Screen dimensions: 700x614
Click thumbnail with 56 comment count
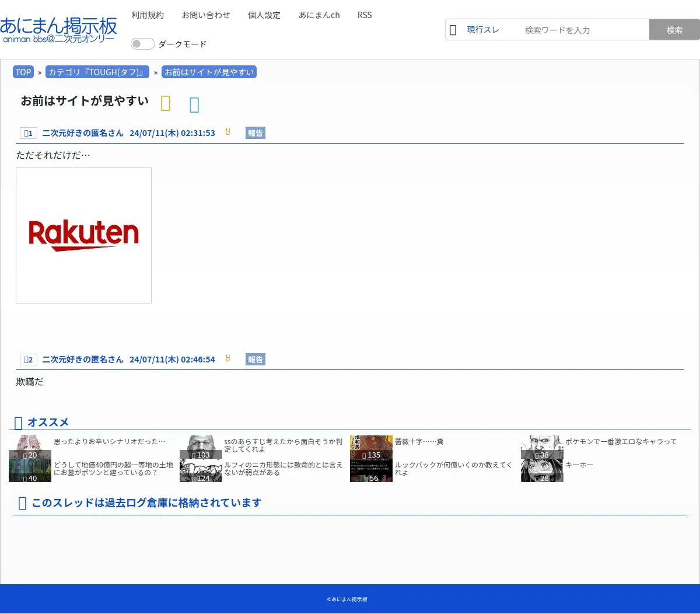click(x=371, y=470)
